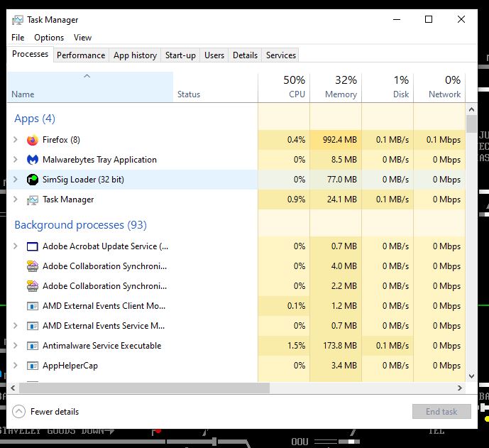The image size is (489, 448).
Task: Switch to the Start-up tab
Action: point(180,55)
